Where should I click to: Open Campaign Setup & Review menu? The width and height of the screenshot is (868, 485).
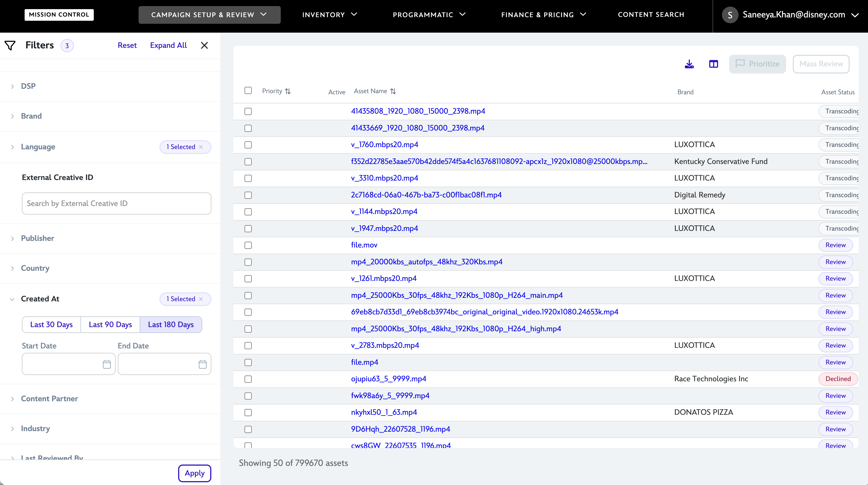[209, 15]
